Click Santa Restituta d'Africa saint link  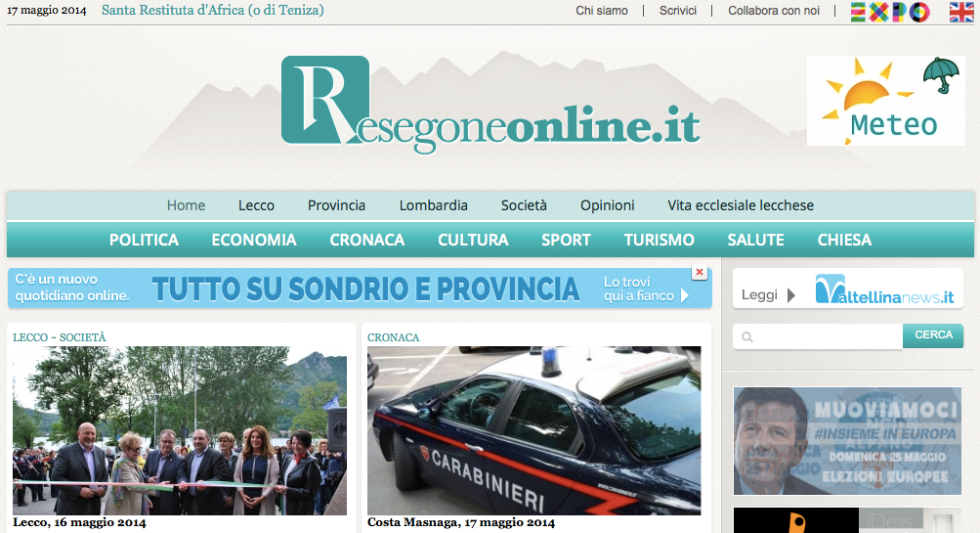pos(212,11)
